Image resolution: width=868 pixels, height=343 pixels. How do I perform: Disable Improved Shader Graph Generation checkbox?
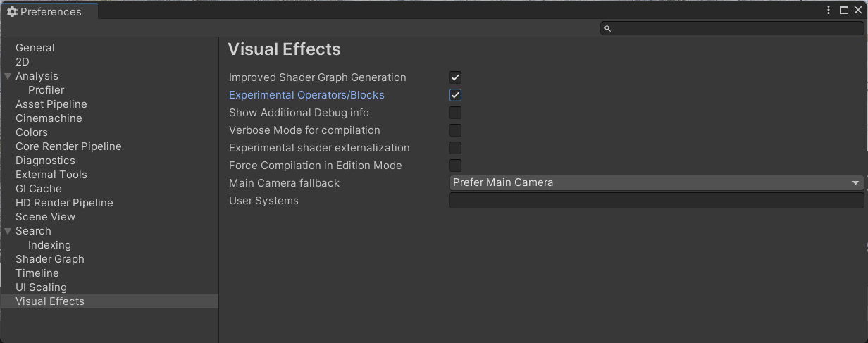click(456, 77)
